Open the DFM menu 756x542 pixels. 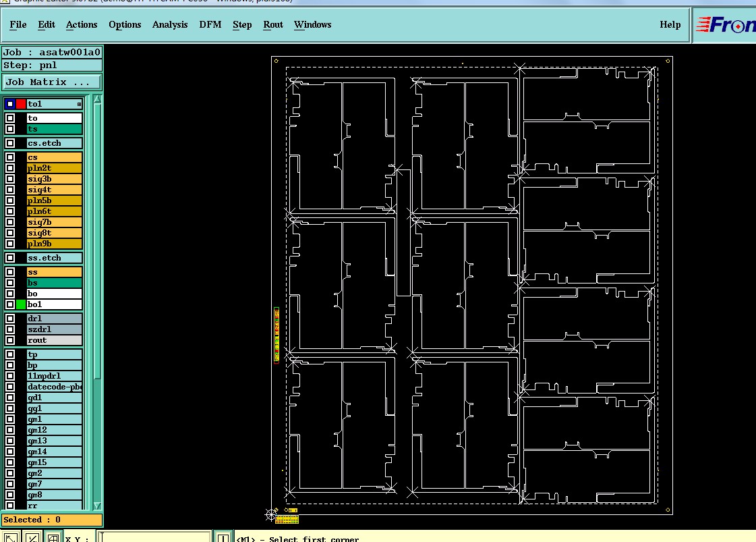coord(210,24)
